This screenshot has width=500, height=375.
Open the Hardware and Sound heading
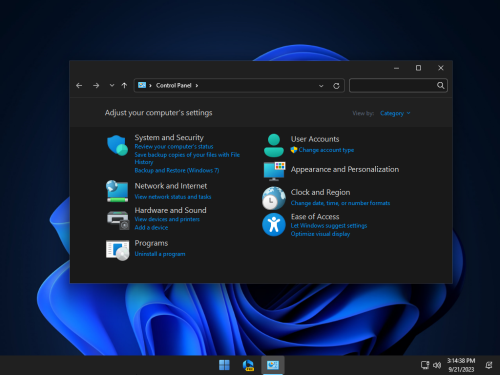click(170, 210)
